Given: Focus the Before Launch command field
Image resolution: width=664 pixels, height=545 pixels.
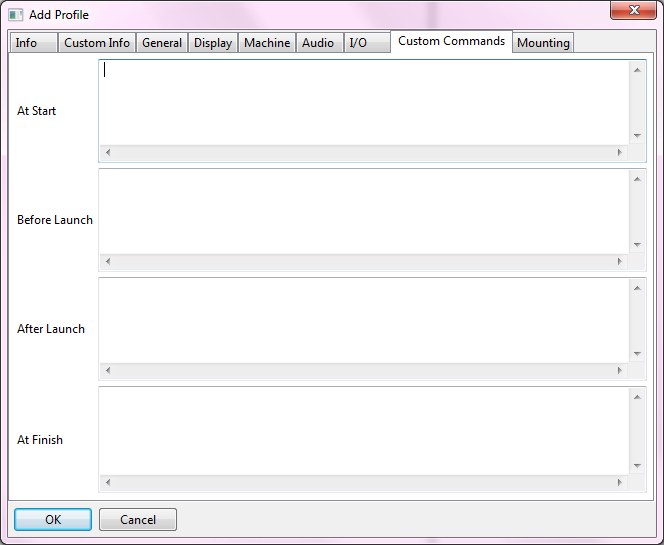Looking at the screenshot, I should 364,211.
